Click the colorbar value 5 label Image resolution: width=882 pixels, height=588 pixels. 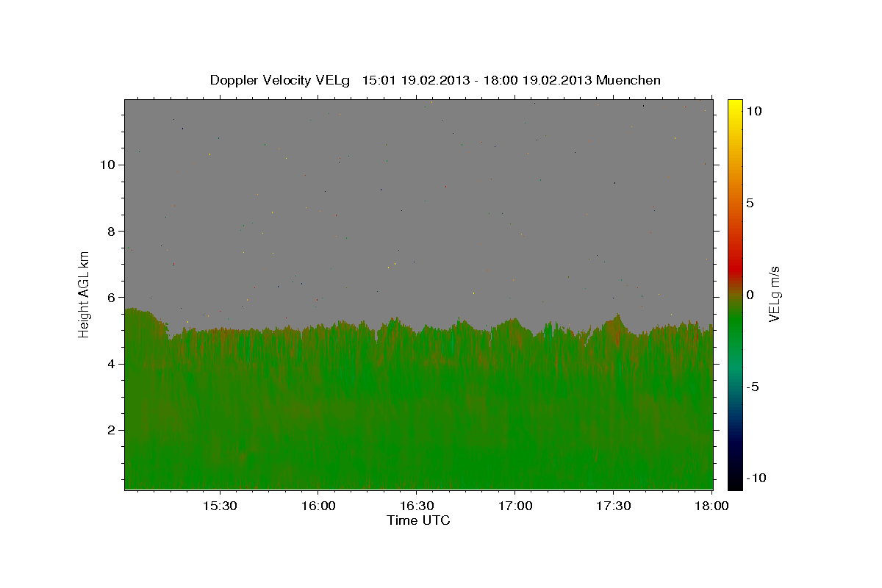(x=750, y=203)
